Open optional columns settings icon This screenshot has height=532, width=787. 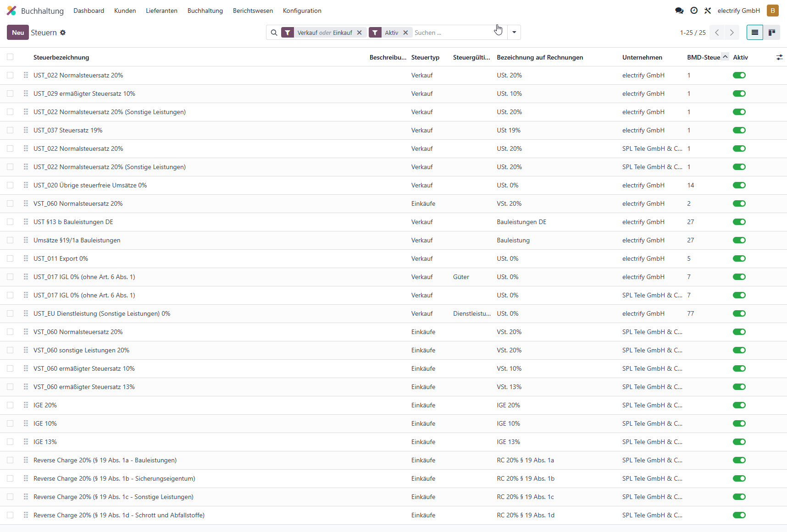779,57
